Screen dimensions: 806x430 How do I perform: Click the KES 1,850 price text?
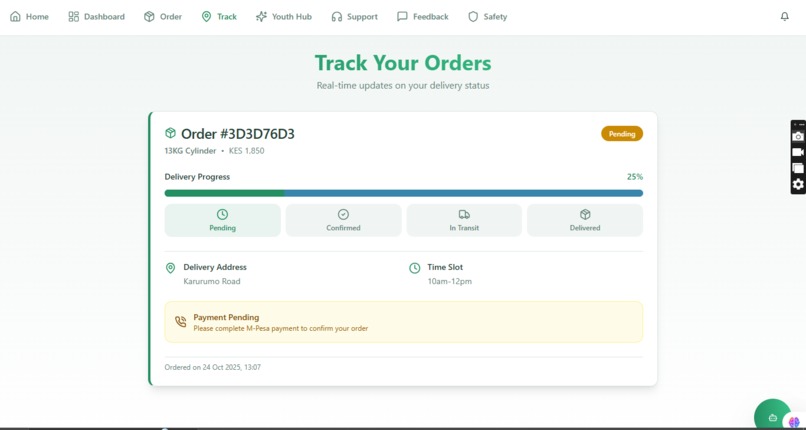coord(247,151)
